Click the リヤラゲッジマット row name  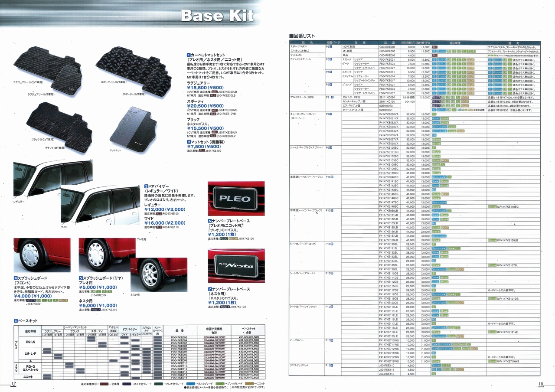point(300,366)
